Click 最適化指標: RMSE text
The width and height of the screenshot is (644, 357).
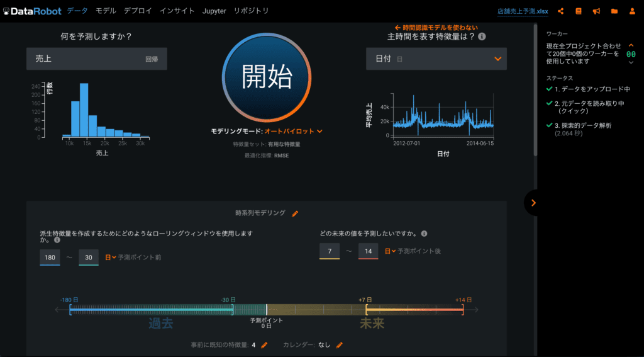pos(267,156)
